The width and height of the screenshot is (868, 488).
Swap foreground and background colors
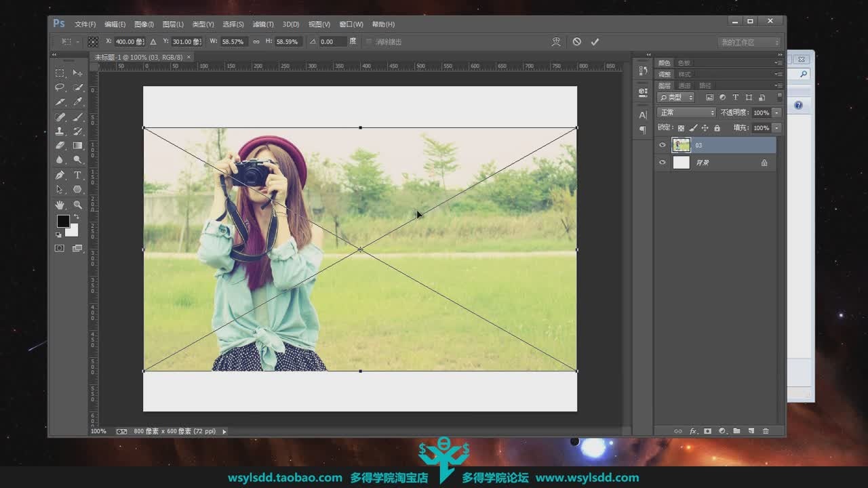coord(76,217)
